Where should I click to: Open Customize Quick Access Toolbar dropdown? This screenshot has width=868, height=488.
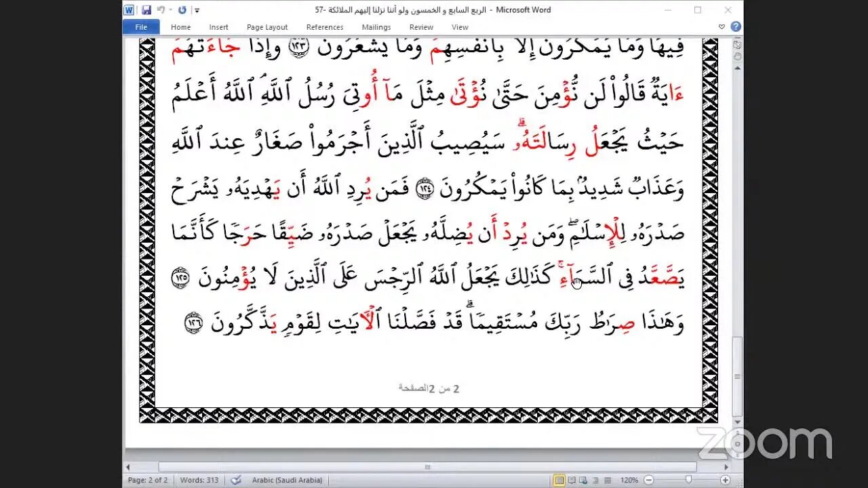click(x=197, y=9)
